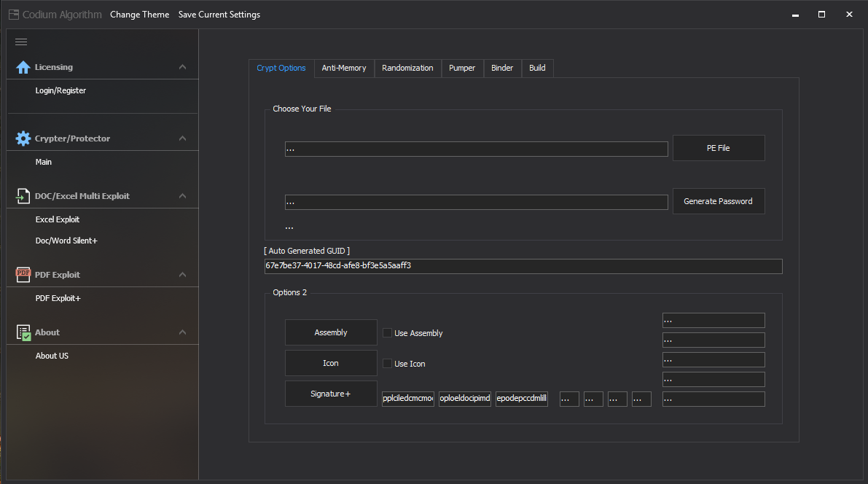Viewport: 868px width, 484px height.
Task: Click the Crypter/Protector header label
Action: point(73,138)
